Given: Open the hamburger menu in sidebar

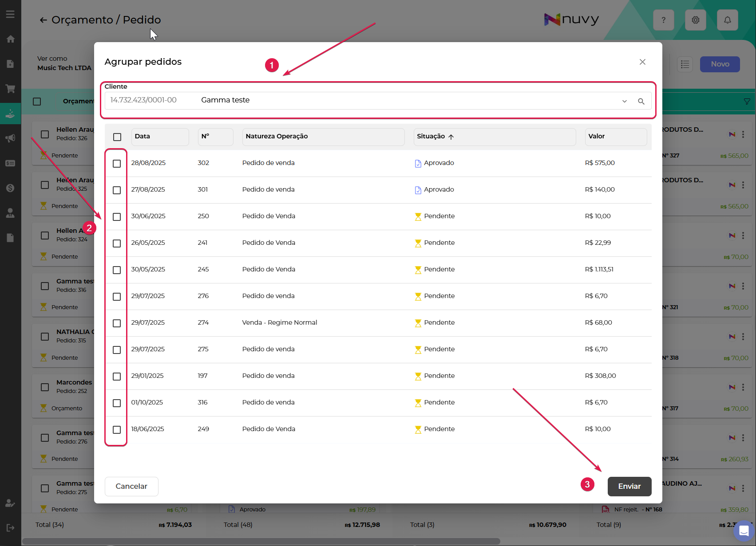Looking at the screenshot, I should [10, 14].
